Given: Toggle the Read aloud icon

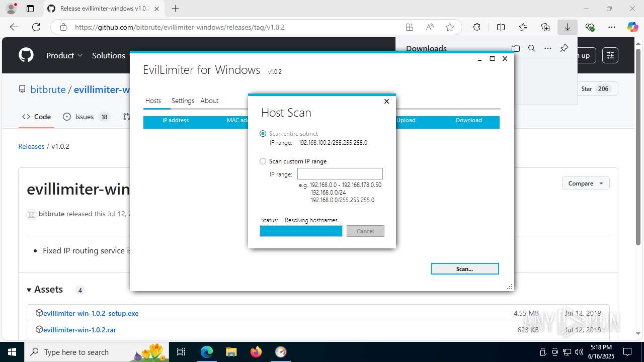Looking at the screenshot, I should coord(430,27).
